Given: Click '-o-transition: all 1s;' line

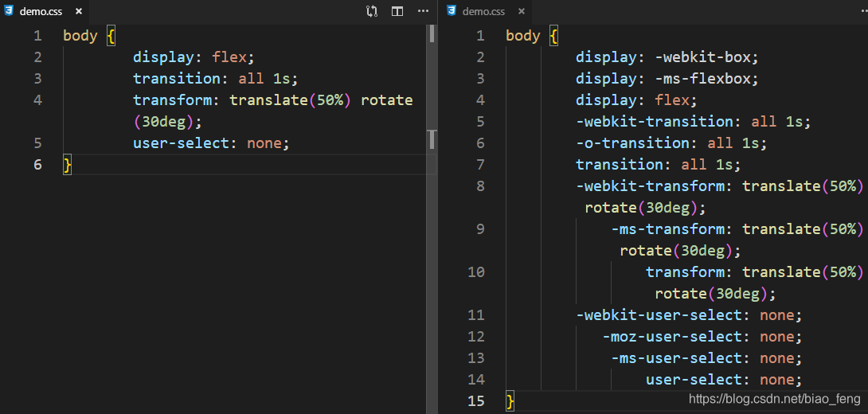Looking at the screenshot, I should pos(671,143).
